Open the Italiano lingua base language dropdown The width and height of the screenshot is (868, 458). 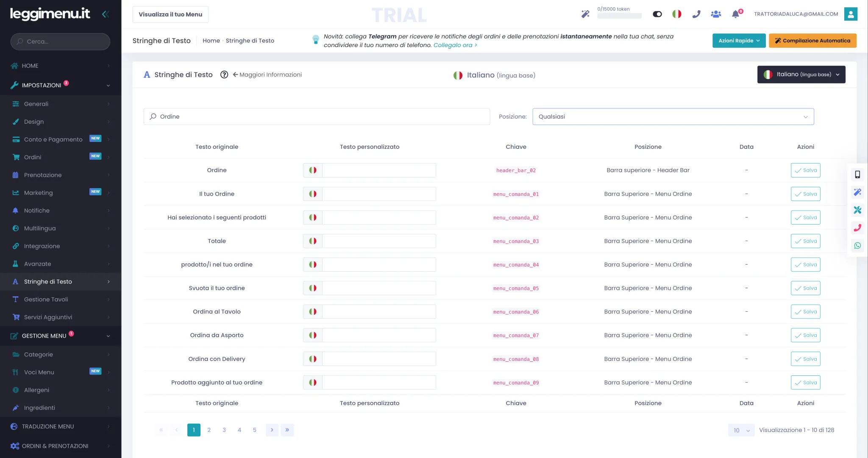[801, 75]
